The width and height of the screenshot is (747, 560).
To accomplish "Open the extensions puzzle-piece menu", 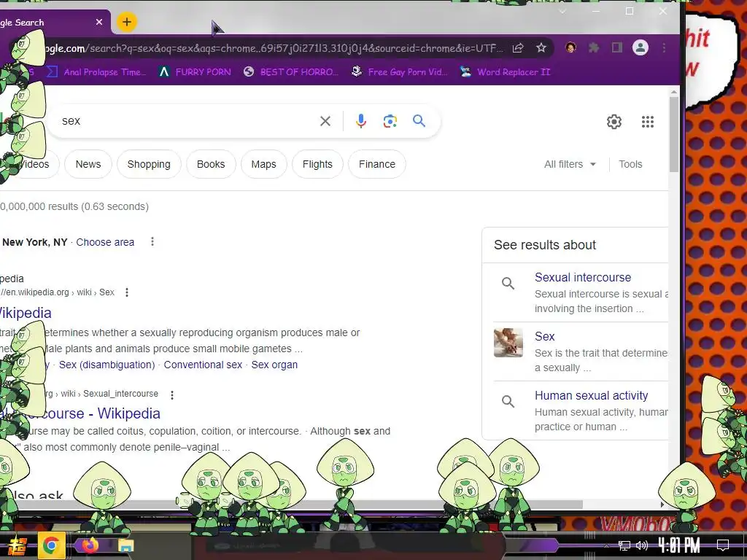I will point(594,47).
